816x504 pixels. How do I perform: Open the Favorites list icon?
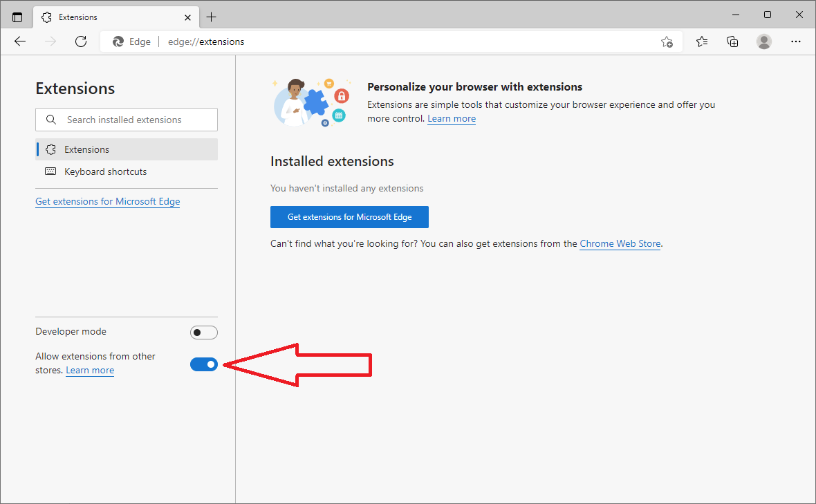(701, 41)
